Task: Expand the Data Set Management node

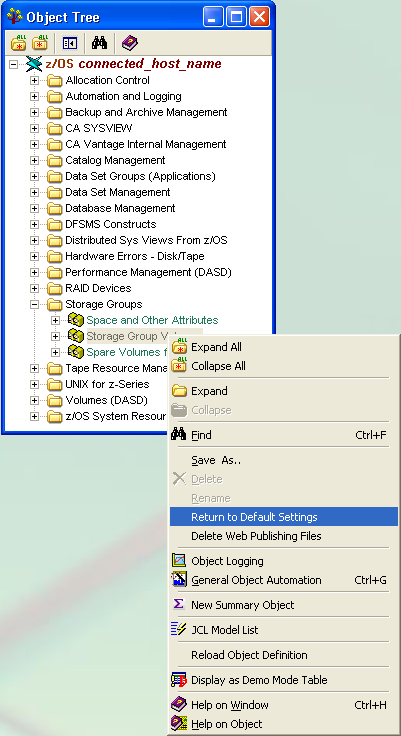Action: pos(34,192)
